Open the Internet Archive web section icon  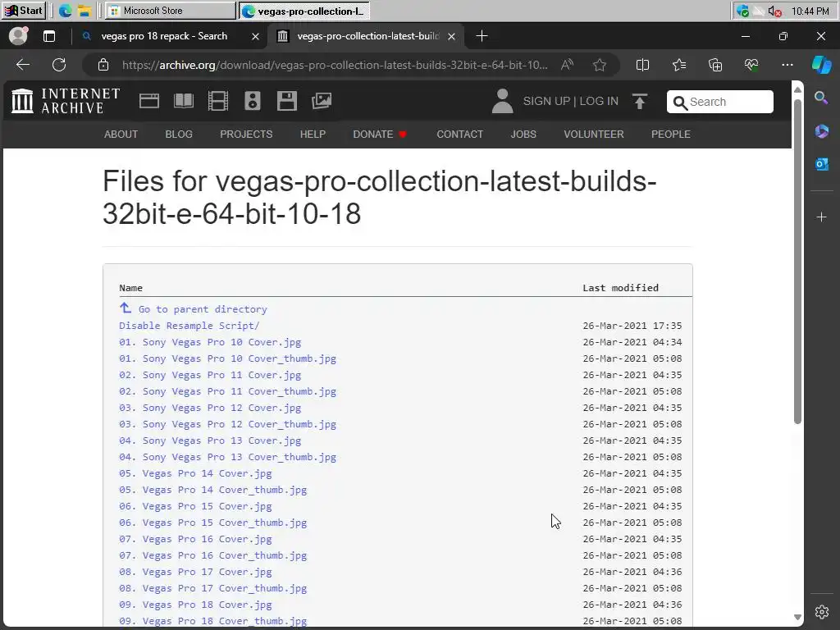pyautogui.click(x=149, y=101)
